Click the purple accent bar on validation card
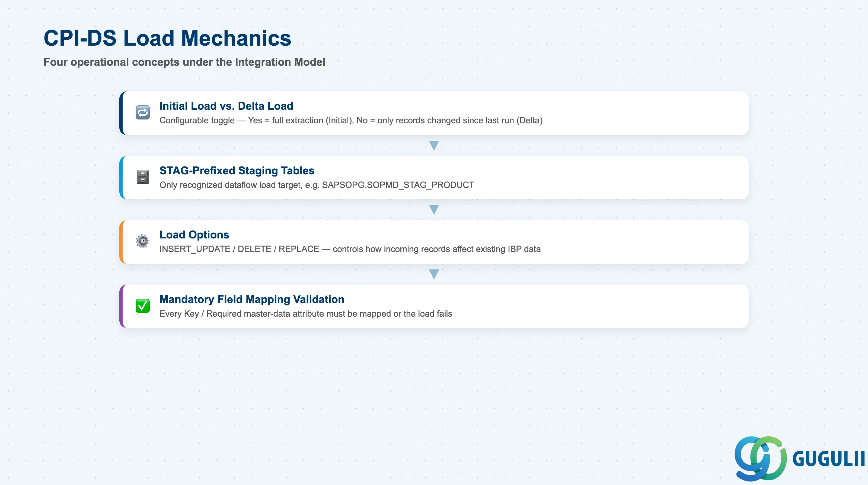 tap(121, 306)
